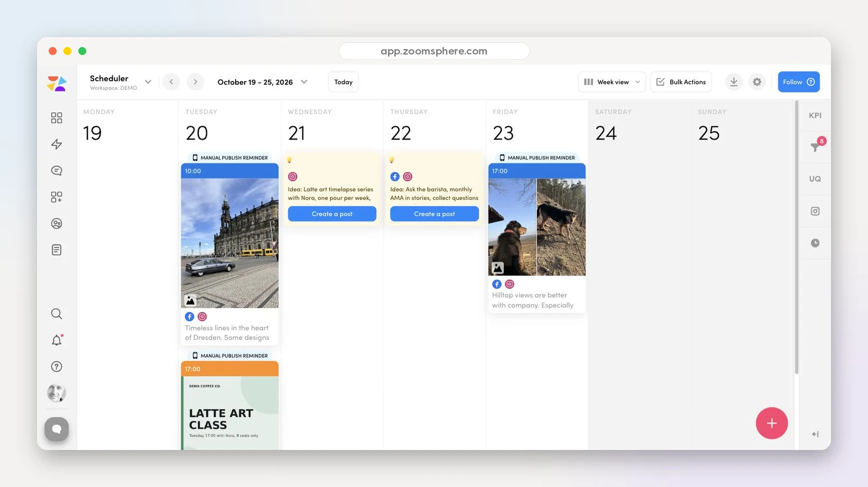
Task: Go to the previous week arrow
Action: [x=171, y=82]
